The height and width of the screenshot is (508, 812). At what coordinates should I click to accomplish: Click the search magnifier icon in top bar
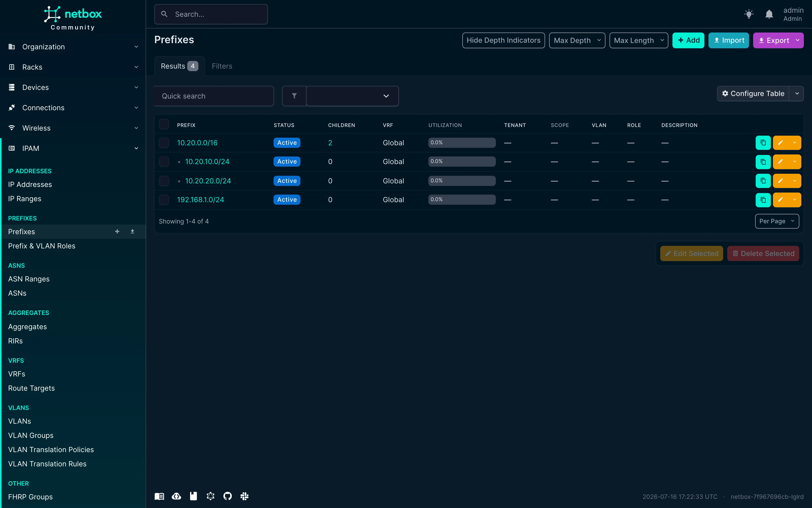[164, 14]
